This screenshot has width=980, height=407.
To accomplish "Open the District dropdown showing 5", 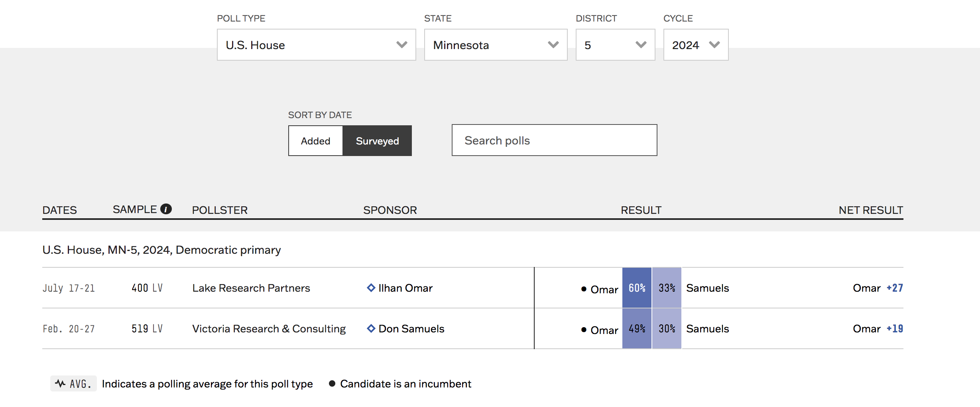I will pyautogui.click(x=615, y=45).
